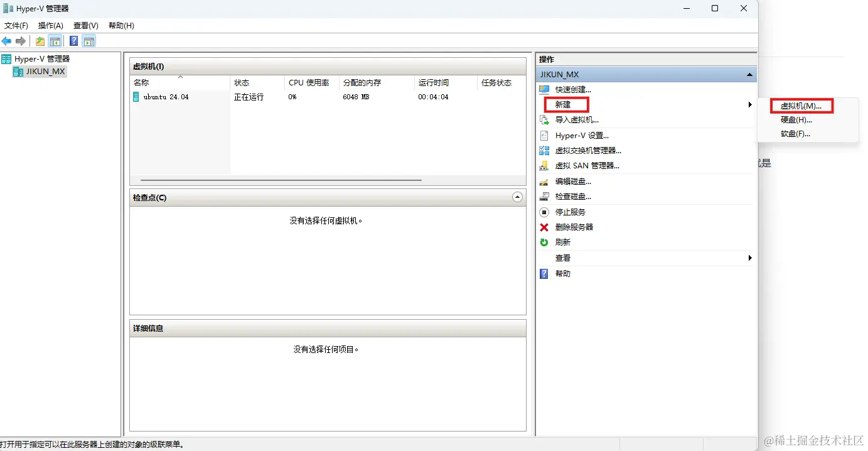Viewport: 868px width, 451px height.
Task: Click the 详细信息 panel header
Action: [x=328, y=329]
